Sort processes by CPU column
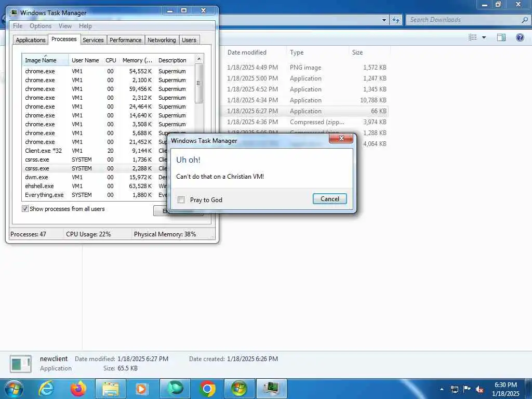Viewport: 532px width, 399px height. click(111, 60)
